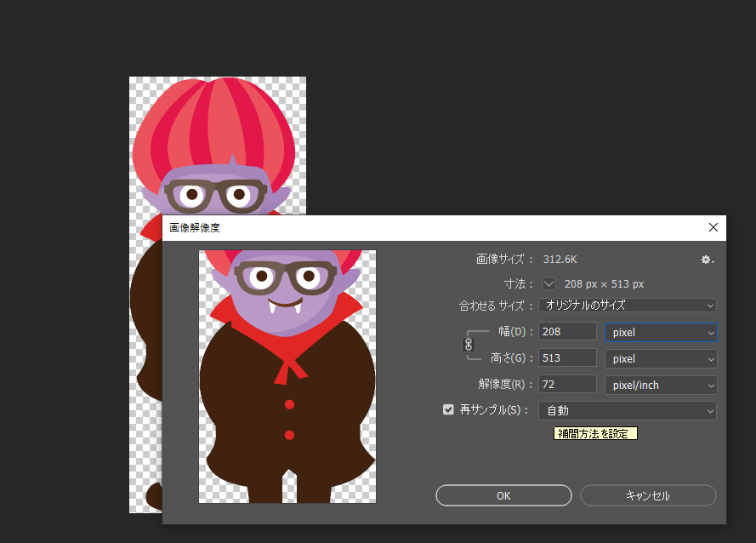Open the 自動 resample method dropdown
Screen dimensions: 756x543
[x=627, y=411]
